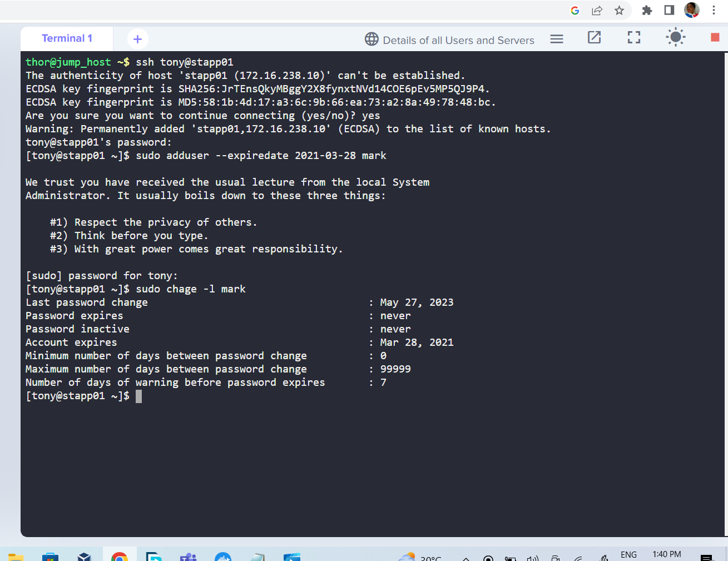Pop out terminal using the external window icon
The image size is (728, 561).
pyautogui.click(x=593, y=38)
